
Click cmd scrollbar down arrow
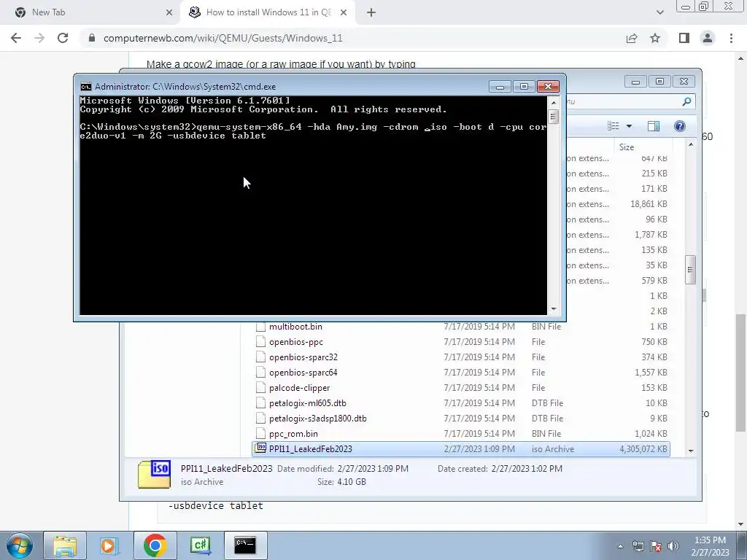coord(553,309)
